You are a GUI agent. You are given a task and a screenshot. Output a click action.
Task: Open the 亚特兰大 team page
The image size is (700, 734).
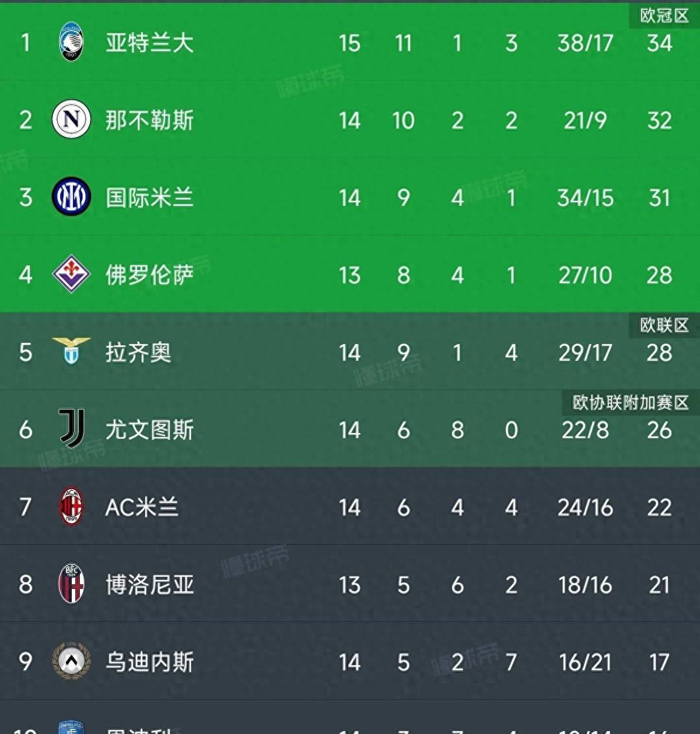click(x=149, y=43)
